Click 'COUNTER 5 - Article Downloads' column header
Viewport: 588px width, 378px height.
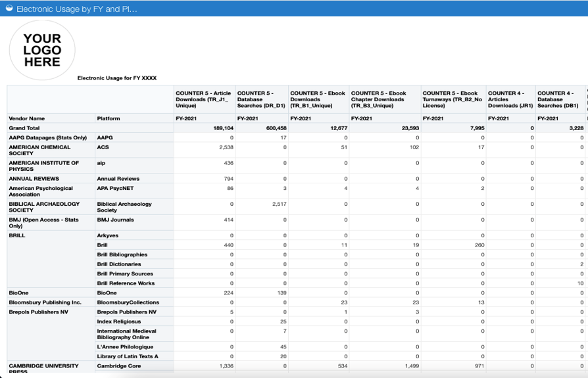point(203,99)
